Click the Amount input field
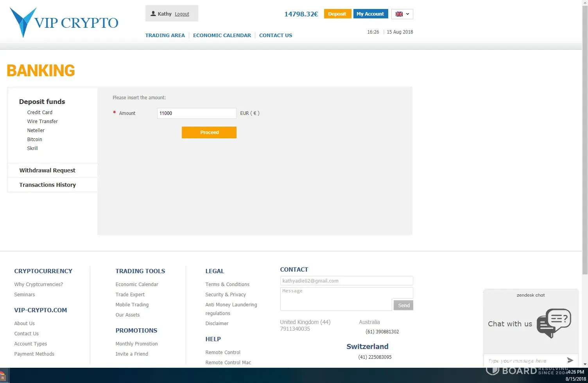The height and width of the screenshot is (383, 588). coord(196,113)
